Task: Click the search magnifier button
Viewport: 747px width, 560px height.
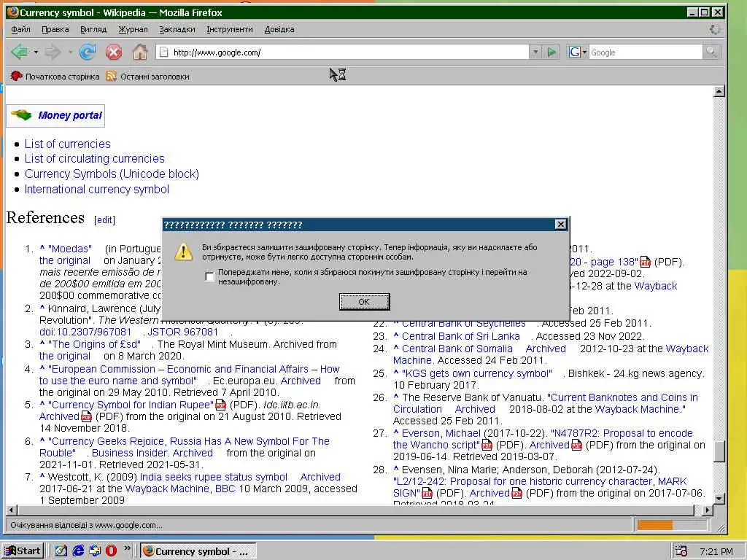Action: pos(711,52)
